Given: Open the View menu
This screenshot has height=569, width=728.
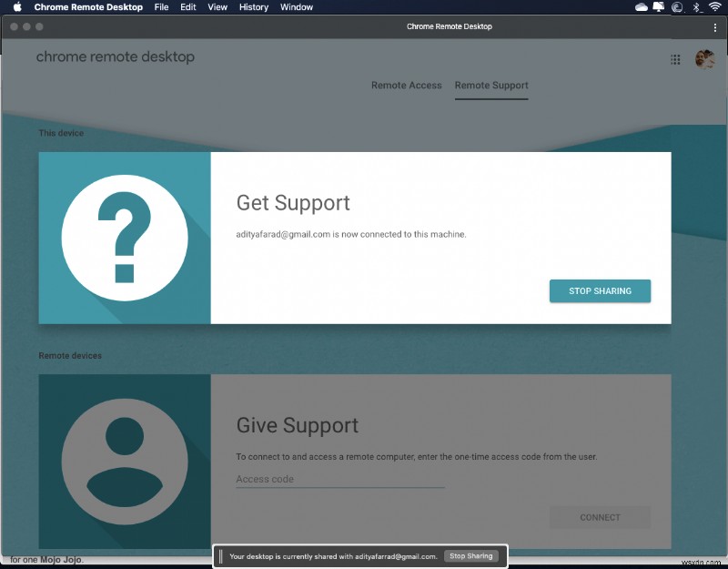Looking at the screenshot, I should click(217, 7).
